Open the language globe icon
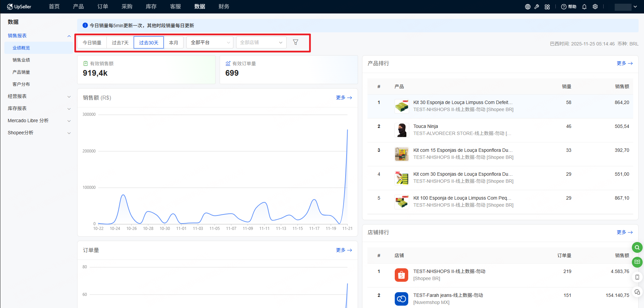The image size is (644, 308). (x=528, y=7)
